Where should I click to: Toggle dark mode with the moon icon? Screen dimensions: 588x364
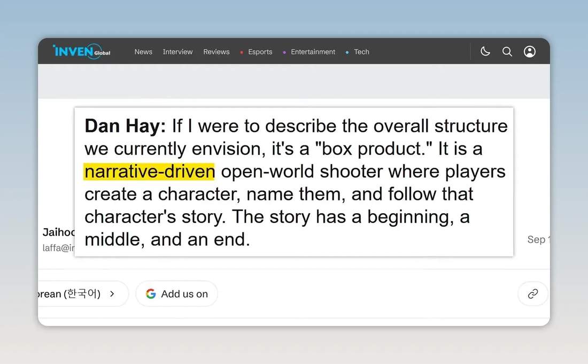click(485, 51)
